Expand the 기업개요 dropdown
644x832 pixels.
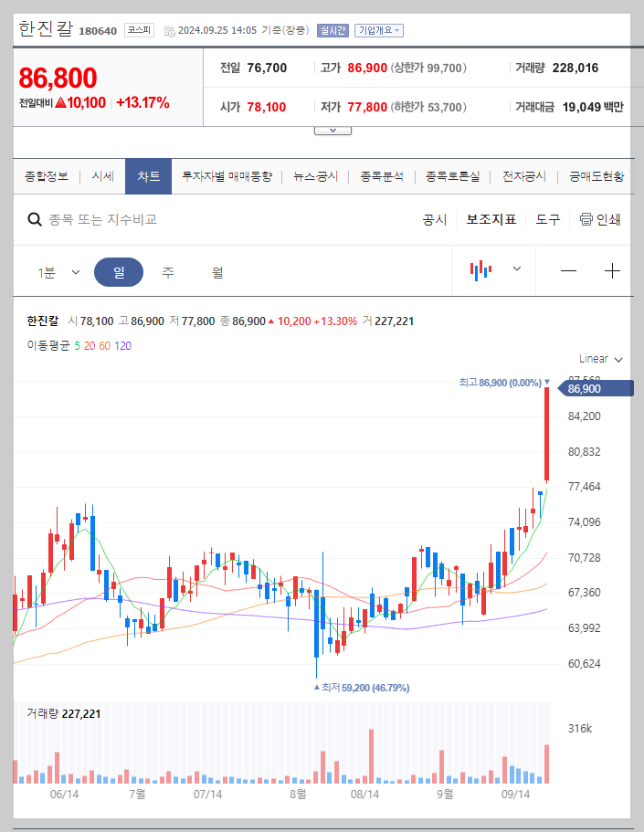point(377,30)
